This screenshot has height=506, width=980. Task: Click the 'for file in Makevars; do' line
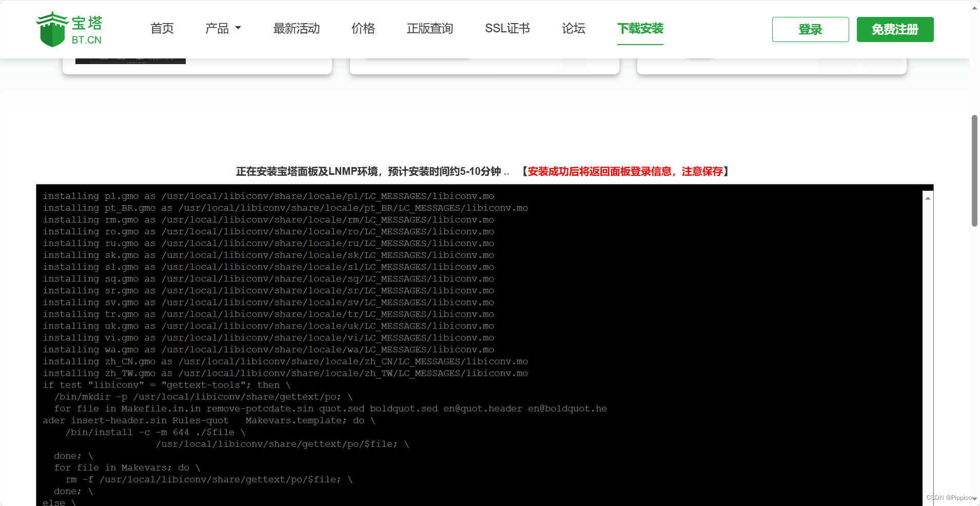(127, 468)
